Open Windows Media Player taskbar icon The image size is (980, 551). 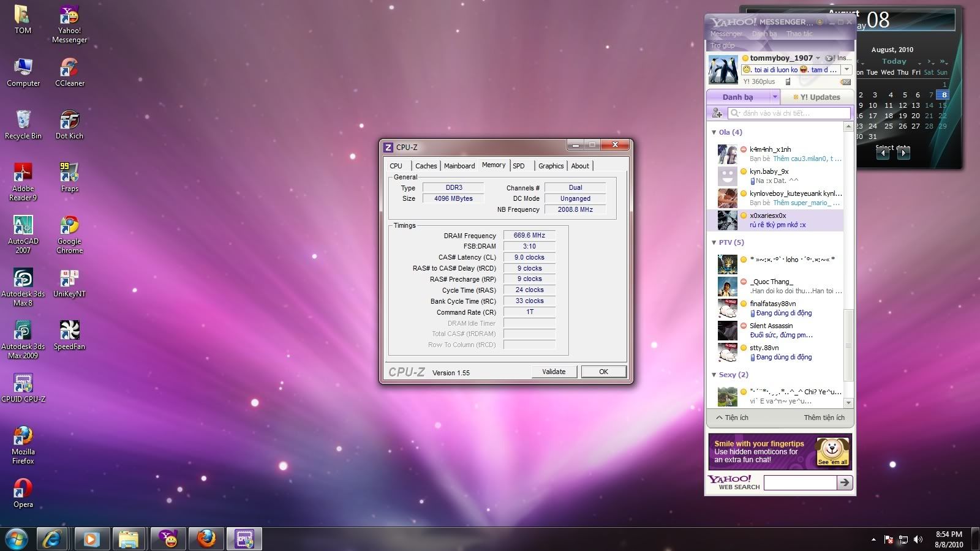(91, 539)
